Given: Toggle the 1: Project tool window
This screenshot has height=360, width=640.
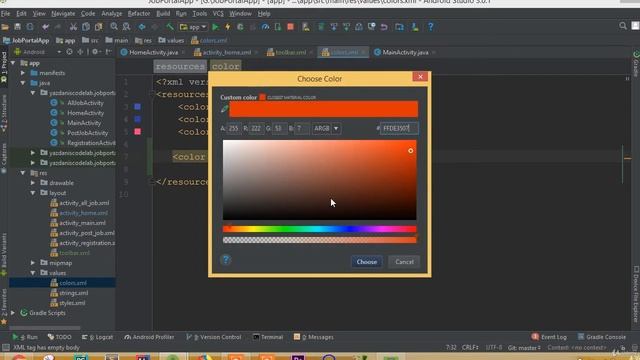Looking at the screenshot, I should tap(4, 67).
